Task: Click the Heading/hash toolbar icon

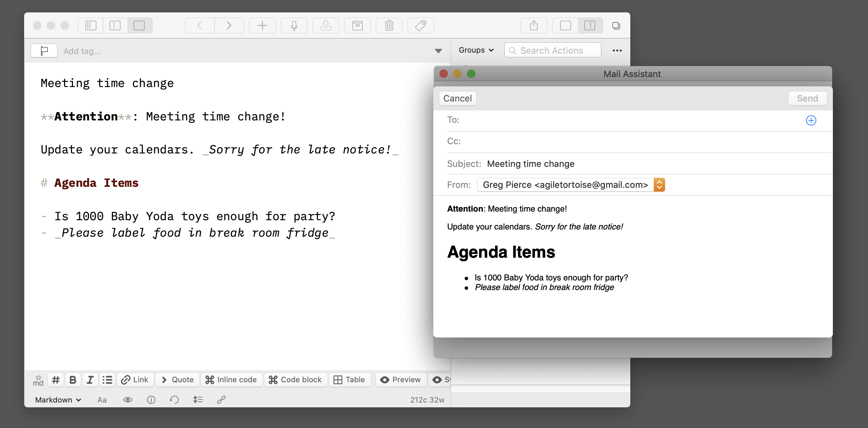Action: 55,379
